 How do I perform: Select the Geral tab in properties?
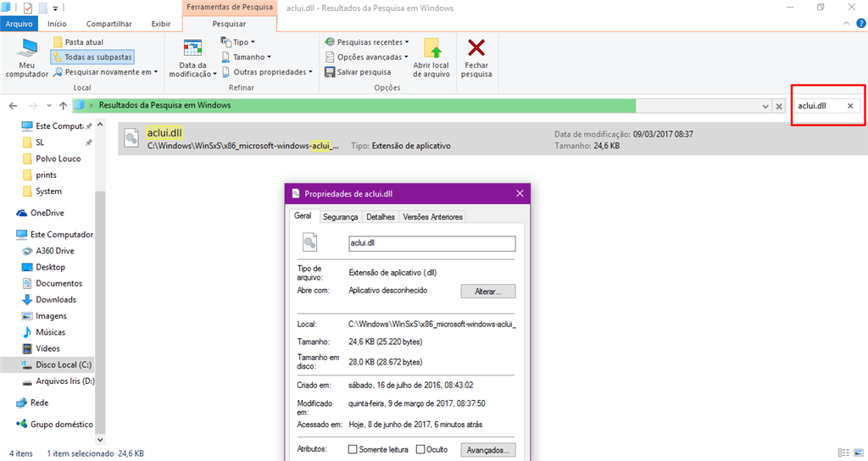(x=303, y=216)
